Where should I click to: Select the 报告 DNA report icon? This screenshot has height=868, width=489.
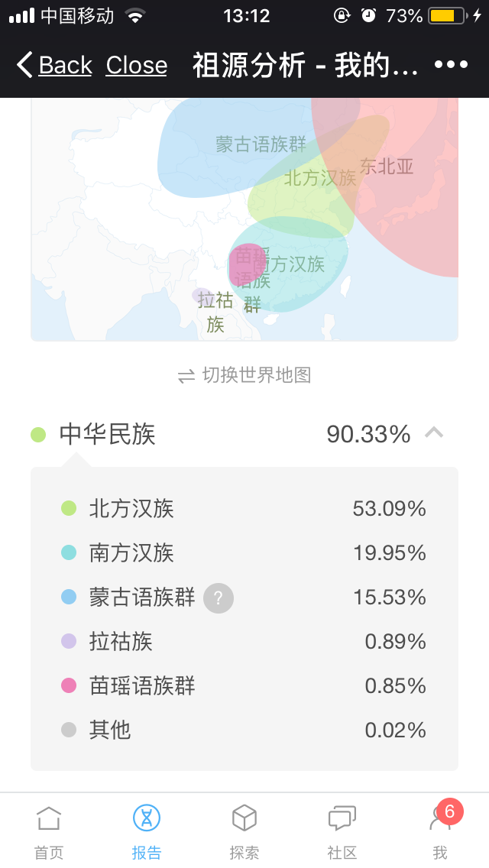point(147,818)
